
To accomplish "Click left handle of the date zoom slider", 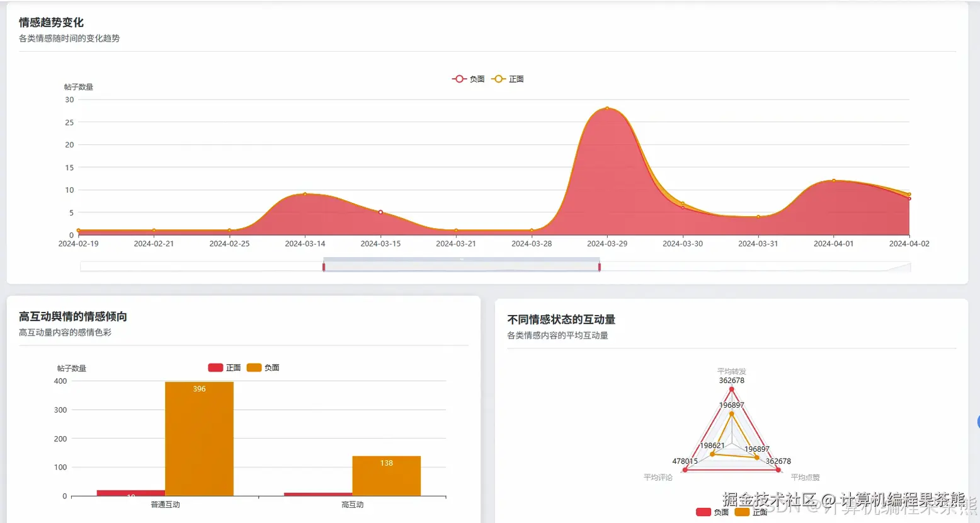I will click(324, 267).
